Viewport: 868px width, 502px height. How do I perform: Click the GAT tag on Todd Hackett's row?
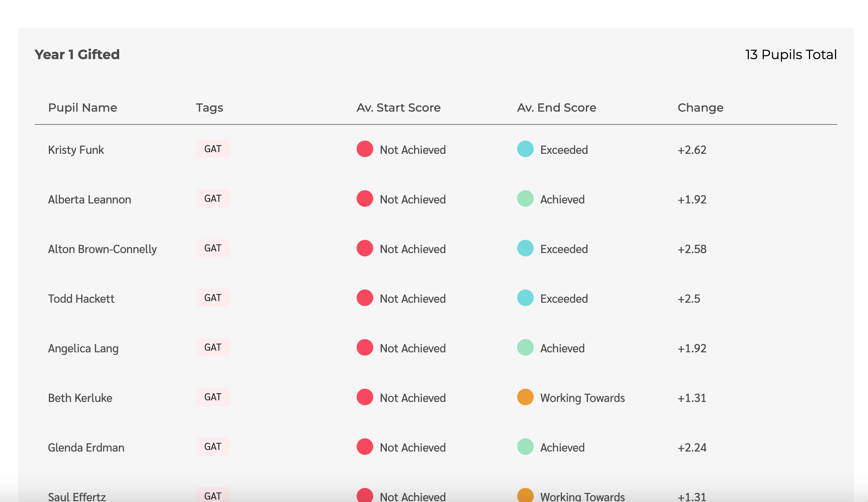[213, 298]
